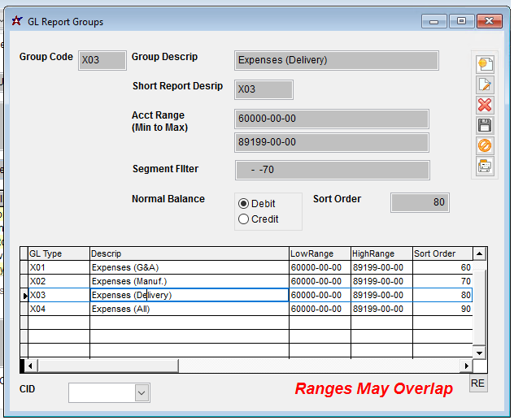Click the Sort Order value field
The width and height of the screenshot is (514, 420).
pos(420,202)
